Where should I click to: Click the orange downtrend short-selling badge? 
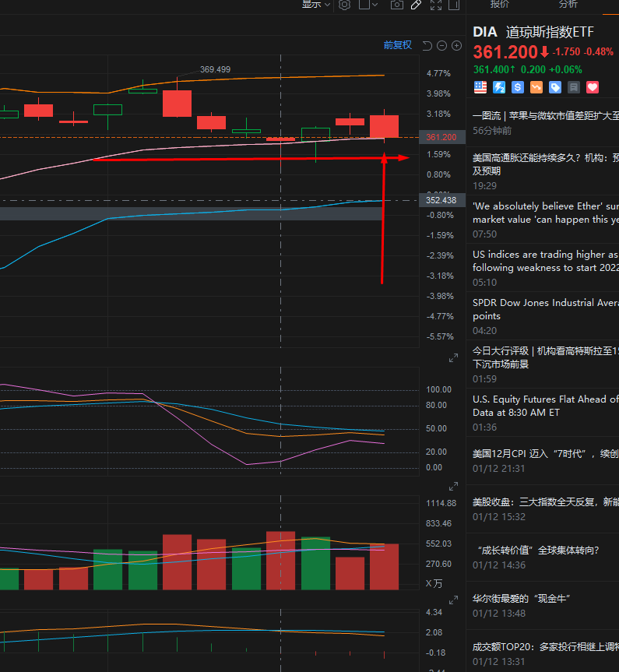(x=536, y=87)
